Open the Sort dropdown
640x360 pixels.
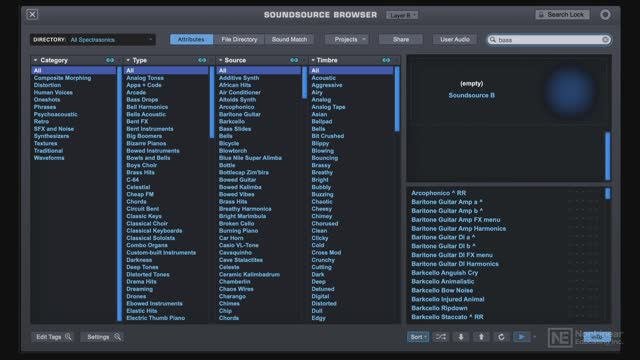[x=418, y=337]
